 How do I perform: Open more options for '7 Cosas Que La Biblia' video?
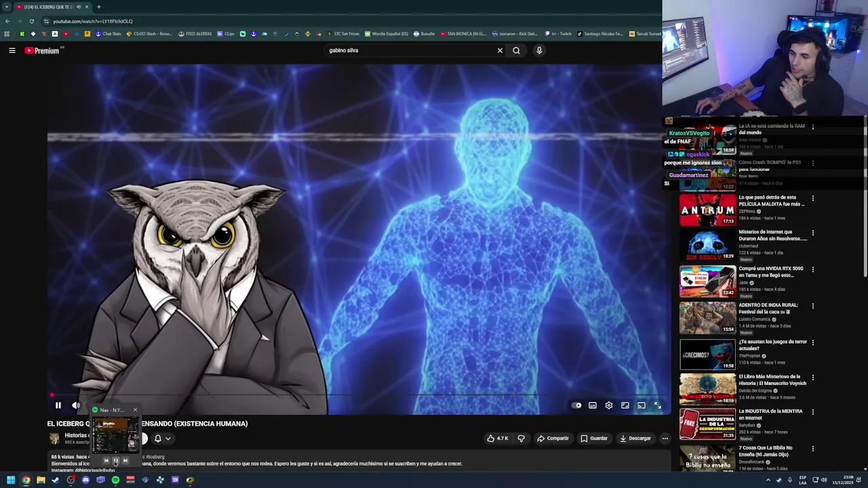[813, 449]
